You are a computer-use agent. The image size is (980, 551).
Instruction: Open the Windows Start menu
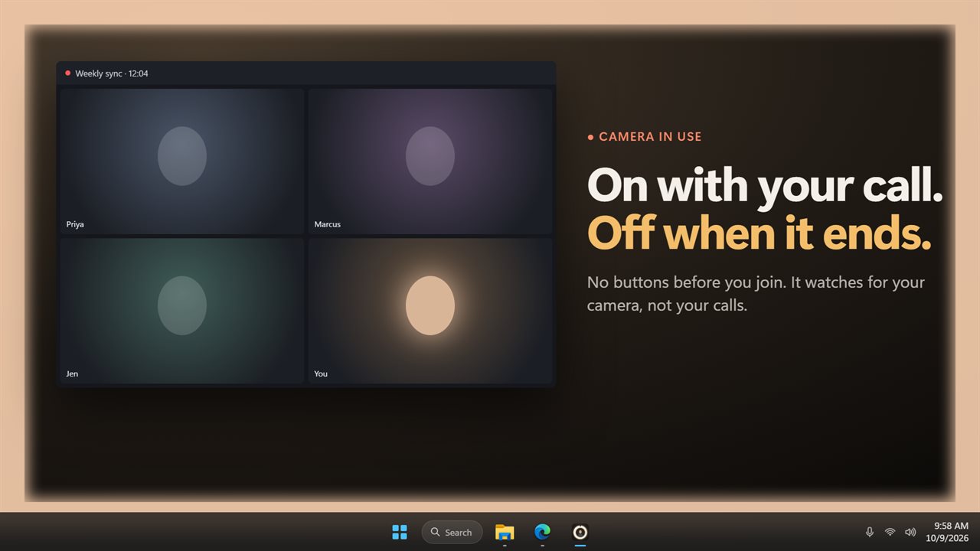pos(400,532)
